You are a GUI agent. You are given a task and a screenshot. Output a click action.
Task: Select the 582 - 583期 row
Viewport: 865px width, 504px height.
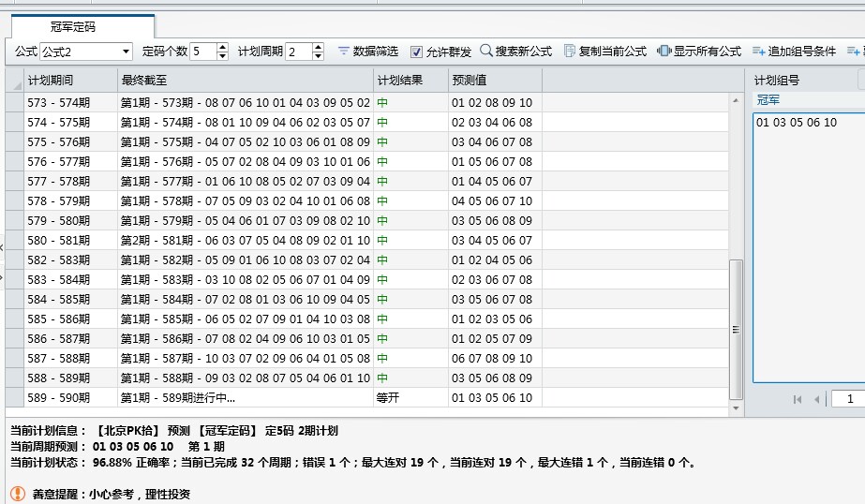366,259
